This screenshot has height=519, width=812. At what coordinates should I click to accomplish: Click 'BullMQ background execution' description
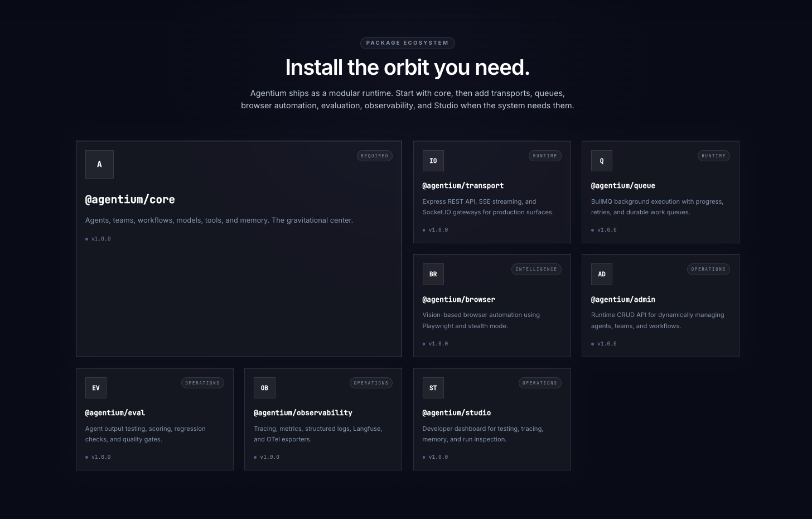[657, 207]
